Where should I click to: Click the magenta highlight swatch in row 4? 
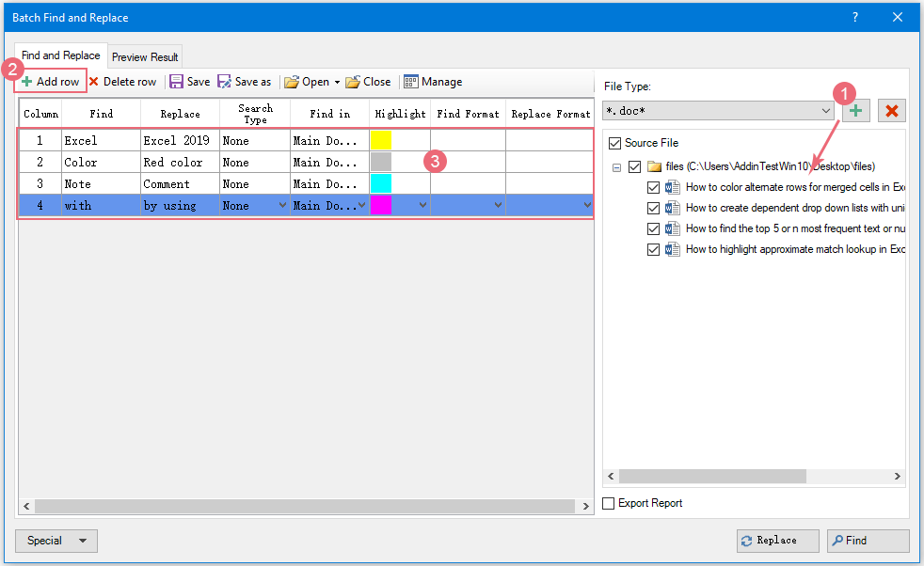tap(384, 205)
